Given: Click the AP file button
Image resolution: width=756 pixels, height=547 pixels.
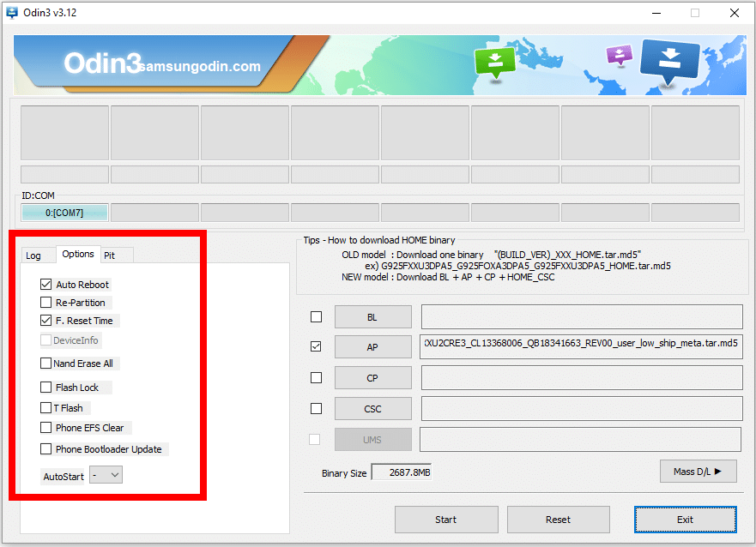Looking at the screenshot, I should 373,346.
